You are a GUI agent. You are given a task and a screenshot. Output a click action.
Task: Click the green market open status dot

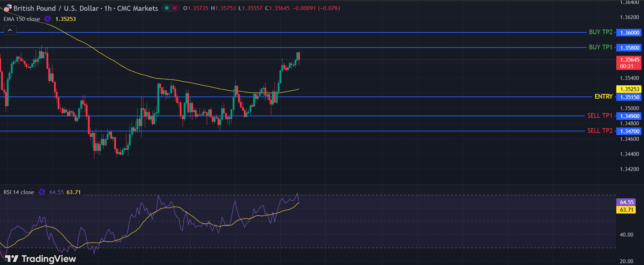(x=167, y=8)
